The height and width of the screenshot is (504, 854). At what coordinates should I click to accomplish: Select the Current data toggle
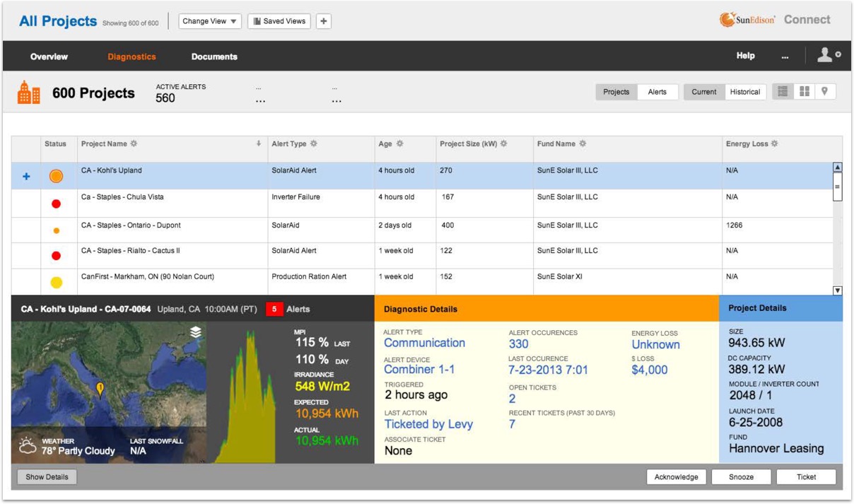click(x=703, y=92)
